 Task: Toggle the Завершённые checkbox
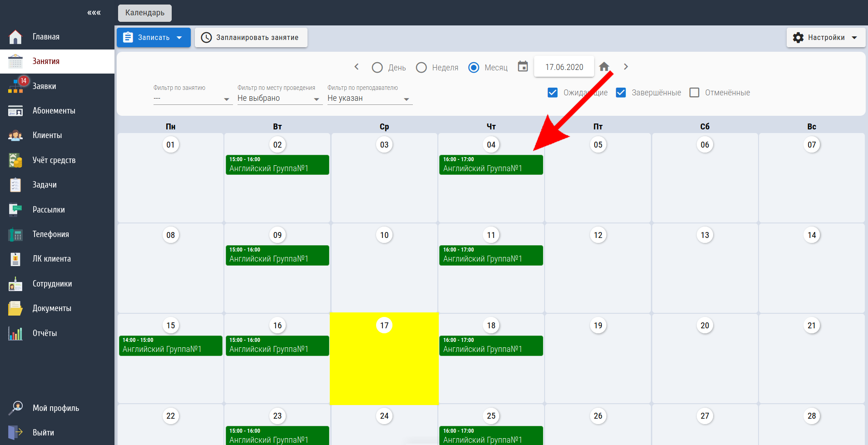tap(621, 93)
